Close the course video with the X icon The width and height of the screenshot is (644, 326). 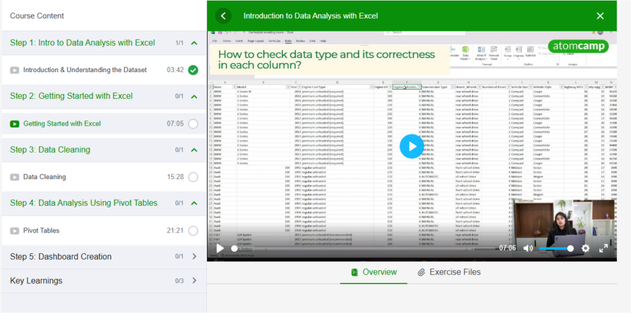(x=600, y=16)
